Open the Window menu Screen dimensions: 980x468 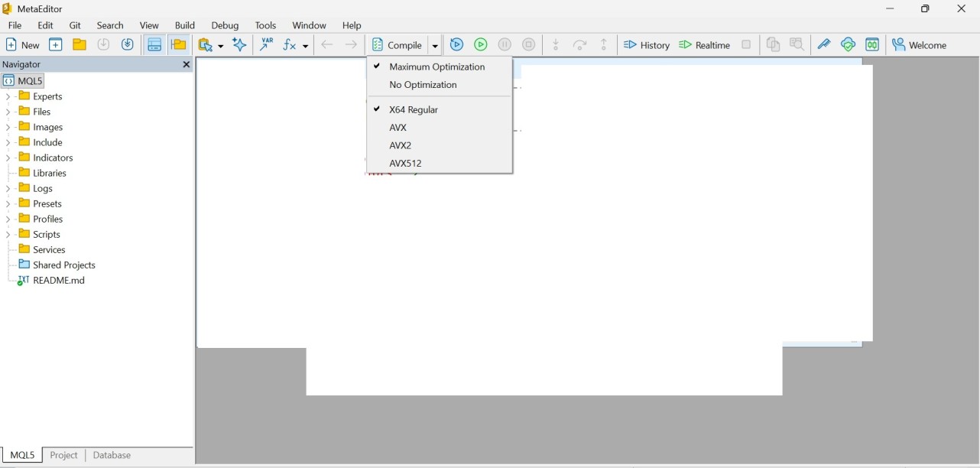310,26
